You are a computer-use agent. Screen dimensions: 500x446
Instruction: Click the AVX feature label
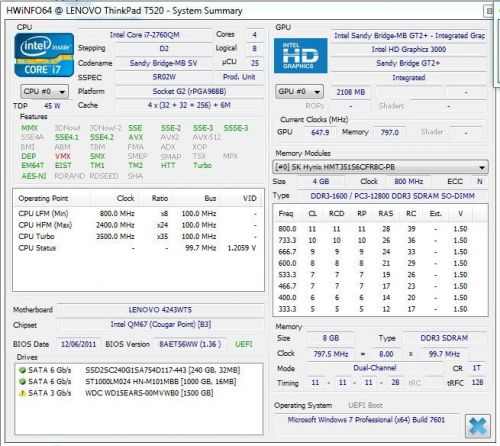[135, 137]
